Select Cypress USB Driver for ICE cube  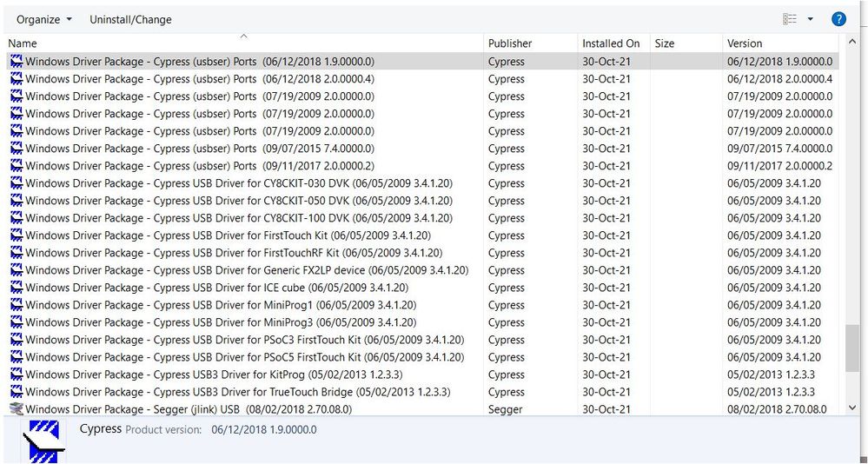[x=422, y=288]
